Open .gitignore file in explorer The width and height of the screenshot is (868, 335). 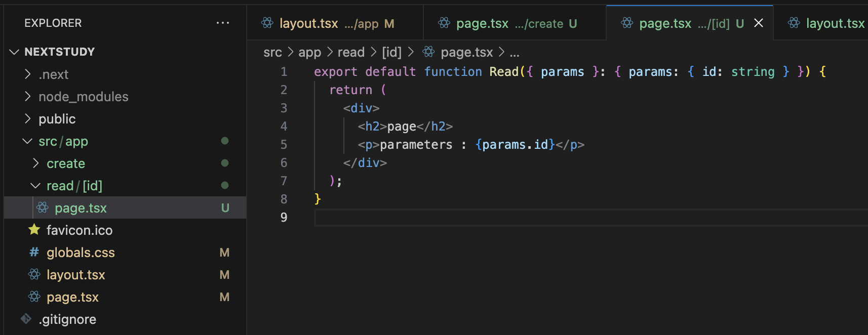[67, 319]
